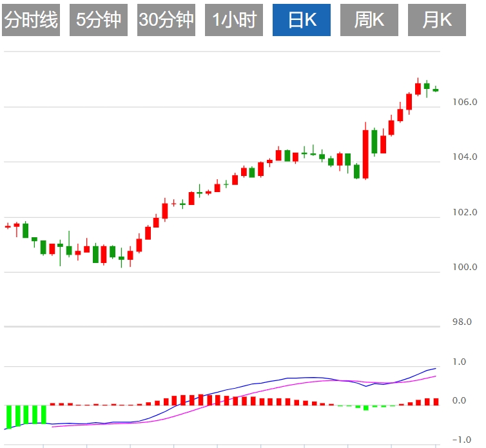The image size is (486, 448).
Task: Click the 100.0 price axis label
Action: 465,267
